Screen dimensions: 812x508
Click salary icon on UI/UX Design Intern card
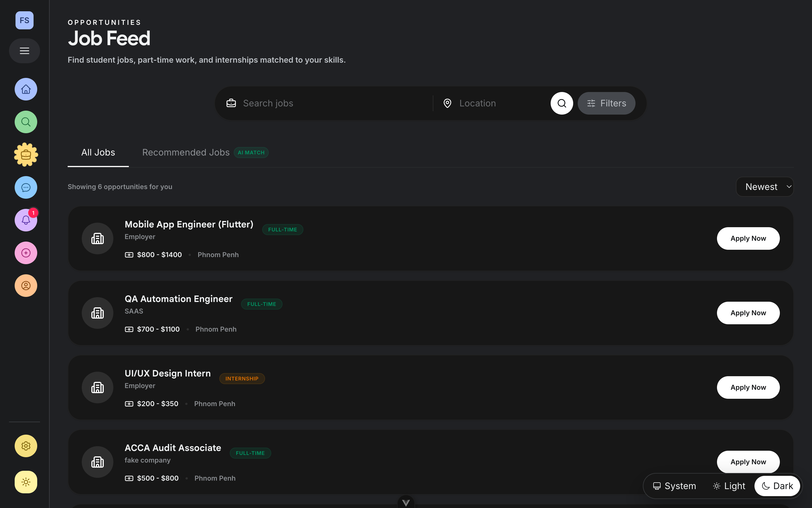coord(129,404)
